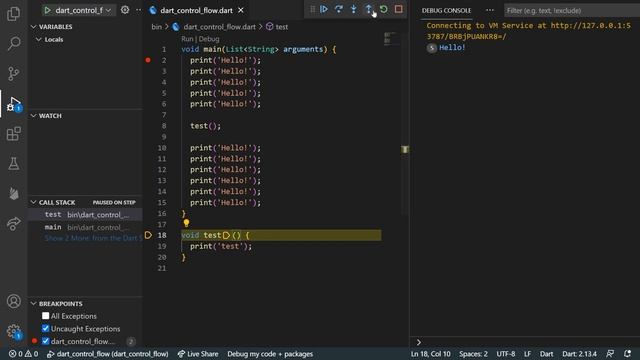Select test frame in call stack
640x360 pixels.
coord(85,215)
